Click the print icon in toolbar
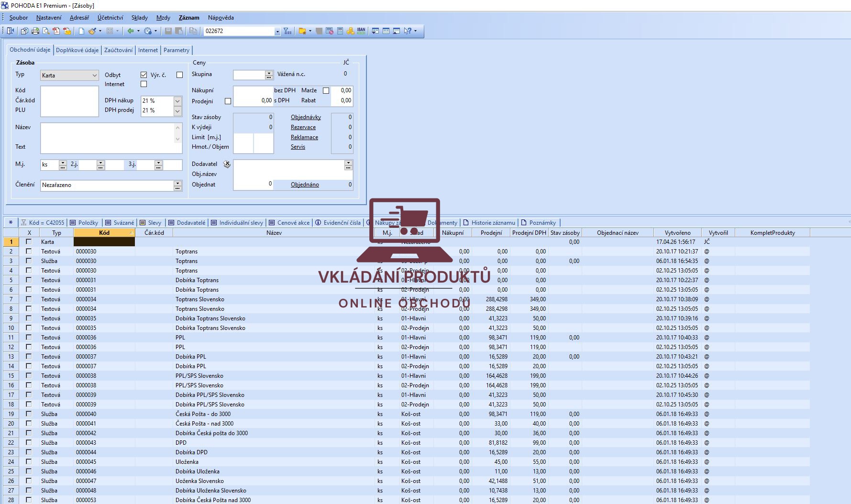 [x=35, y=31]
